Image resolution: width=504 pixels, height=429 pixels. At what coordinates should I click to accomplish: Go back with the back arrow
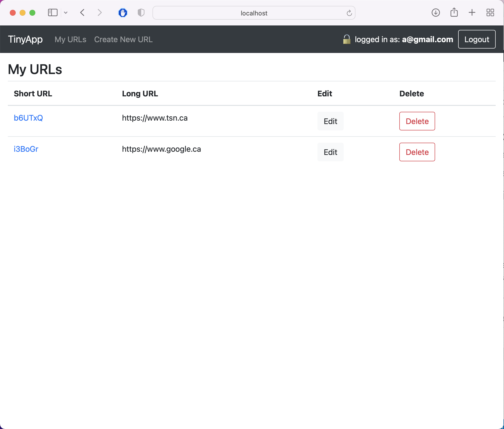83,13
